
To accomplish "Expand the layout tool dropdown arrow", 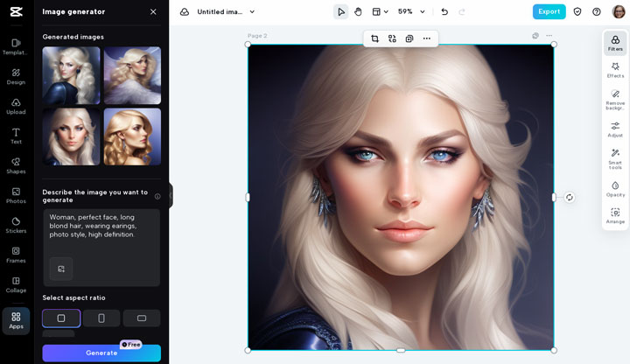I will [x=386, y=11].
